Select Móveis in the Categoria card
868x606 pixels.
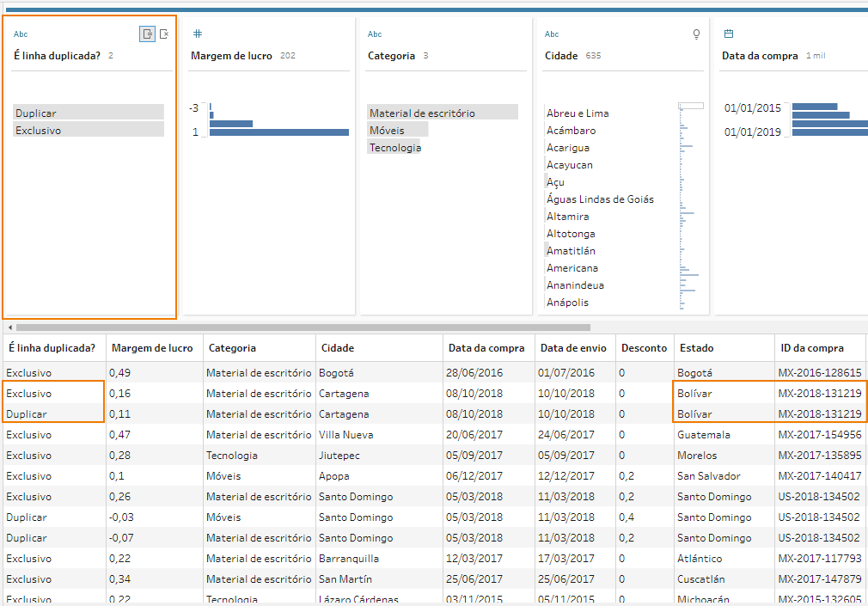point(397,130)
